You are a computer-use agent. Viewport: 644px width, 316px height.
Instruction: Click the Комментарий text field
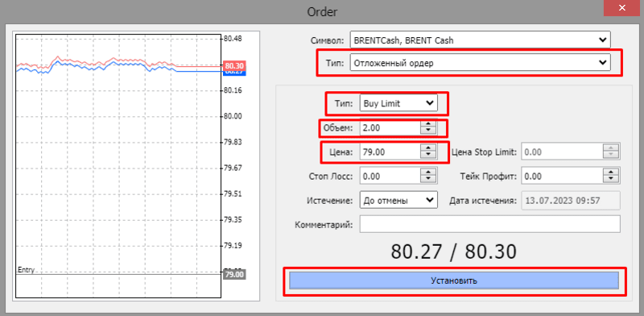(490, 225)
